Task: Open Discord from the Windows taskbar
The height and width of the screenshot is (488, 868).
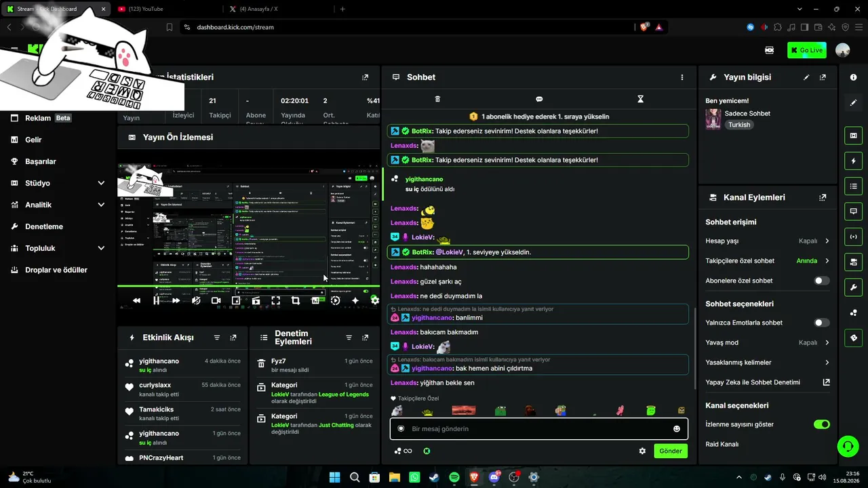Action: point(494,477)
